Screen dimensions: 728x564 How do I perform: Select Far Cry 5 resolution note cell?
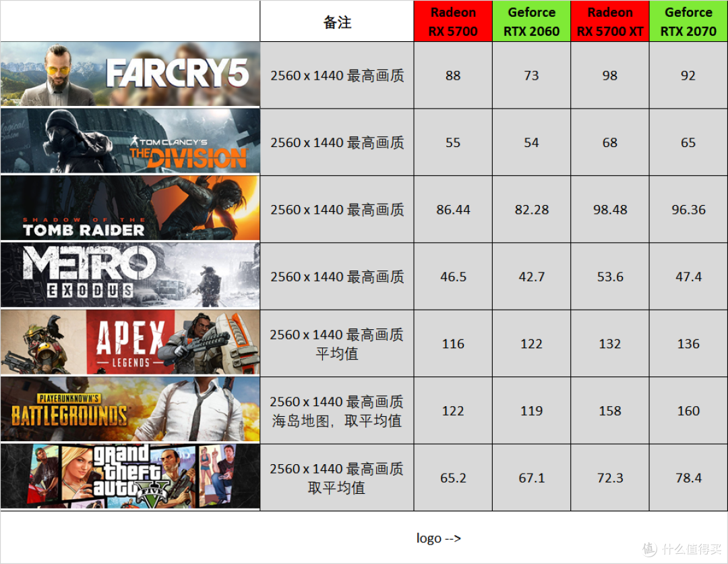click(x=337, y=76)
